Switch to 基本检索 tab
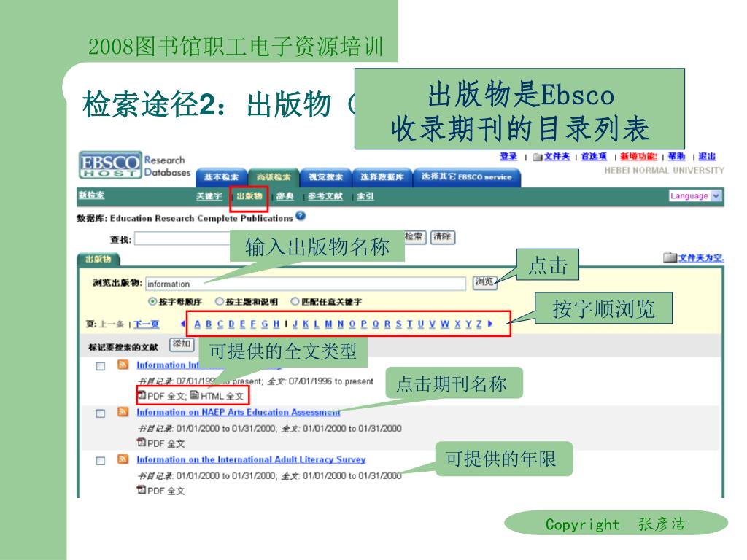The height and width of the screenshot is (560, 747). pos(222,177)
